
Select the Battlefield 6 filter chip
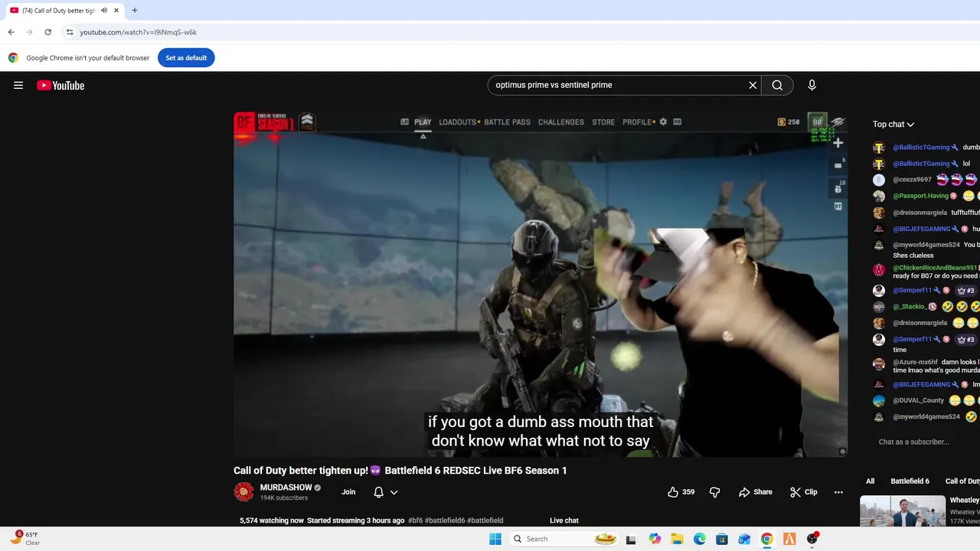(x=910, y=481)
